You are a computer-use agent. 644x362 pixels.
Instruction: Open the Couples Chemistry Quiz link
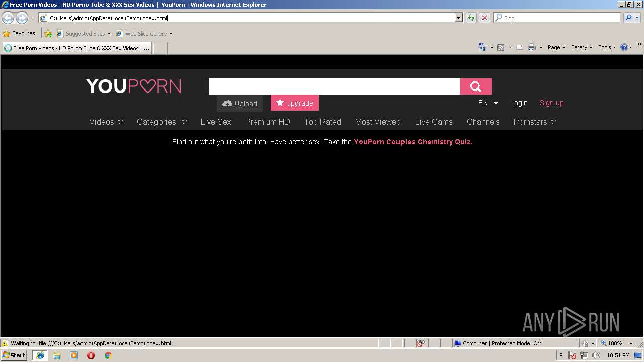pos(413,142)
